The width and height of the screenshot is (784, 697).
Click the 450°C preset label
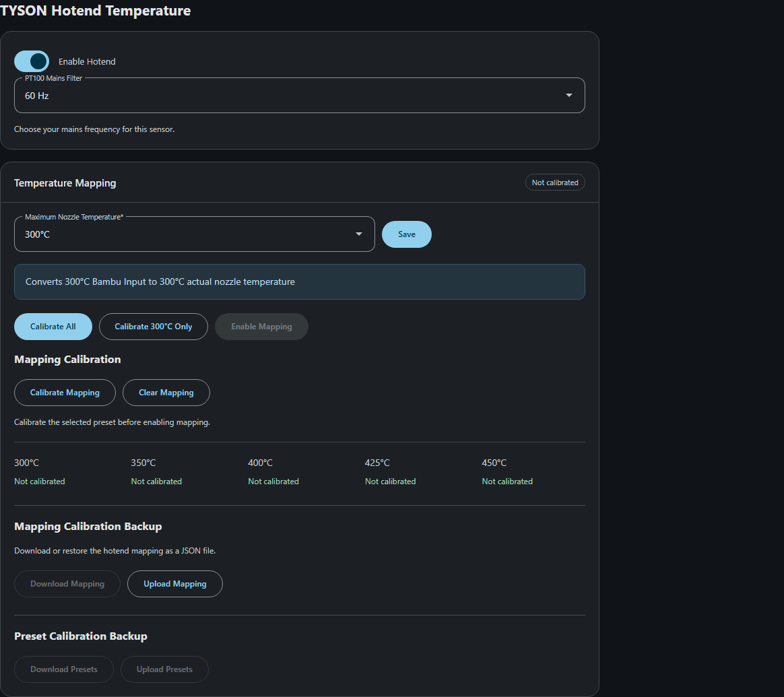494,463
